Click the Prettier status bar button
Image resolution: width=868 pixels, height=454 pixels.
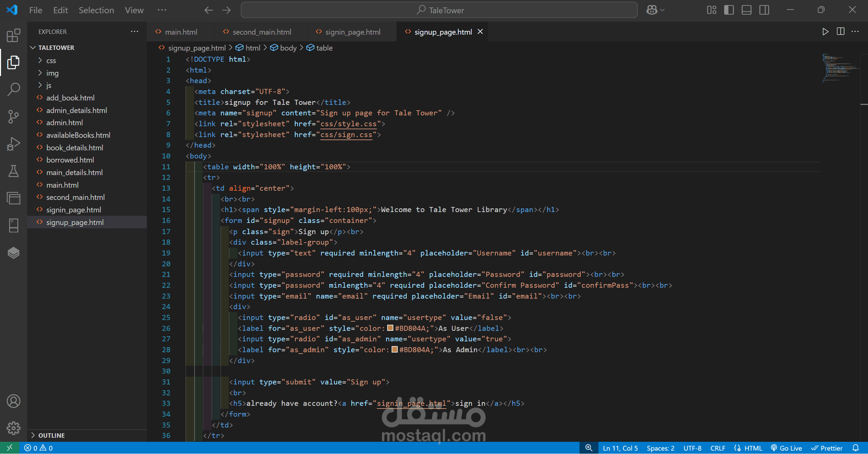point(827,448)
